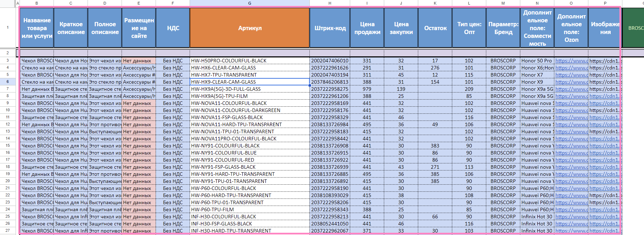
Task: Select compatibility cell Honor X7
Action: coord(537,75)
